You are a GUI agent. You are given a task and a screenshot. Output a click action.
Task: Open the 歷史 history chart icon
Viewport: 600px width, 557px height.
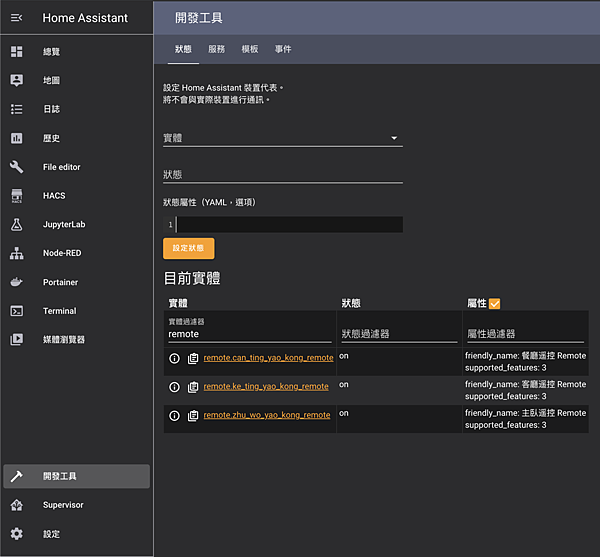(16, 138)
